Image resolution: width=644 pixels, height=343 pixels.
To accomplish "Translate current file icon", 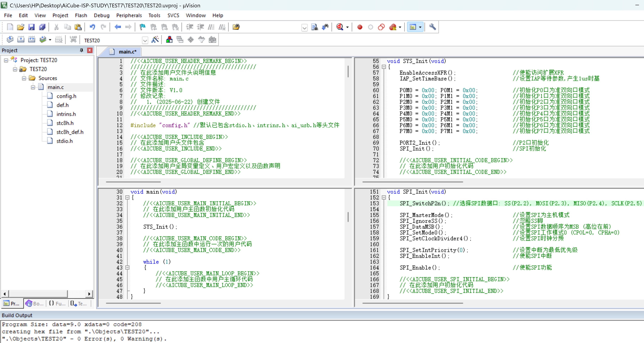I will pyautogui.click(x=10, y=40).
